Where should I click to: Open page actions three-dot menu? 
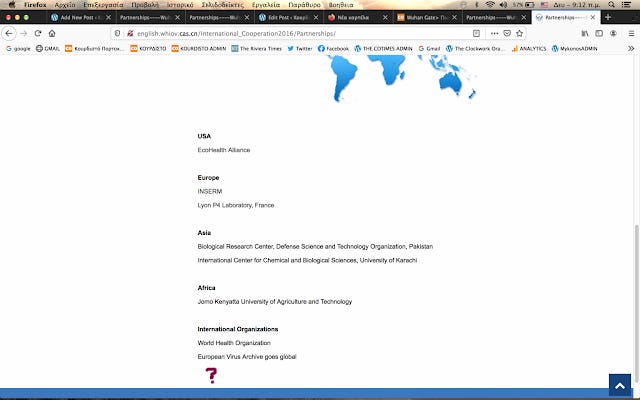494,33
